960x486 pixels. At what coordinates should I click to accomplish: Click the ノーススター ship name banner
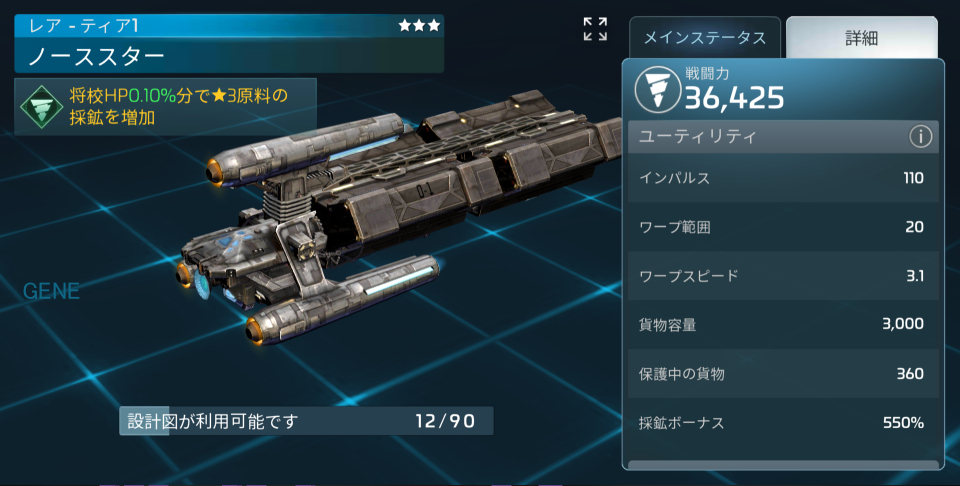coord(229,56)
